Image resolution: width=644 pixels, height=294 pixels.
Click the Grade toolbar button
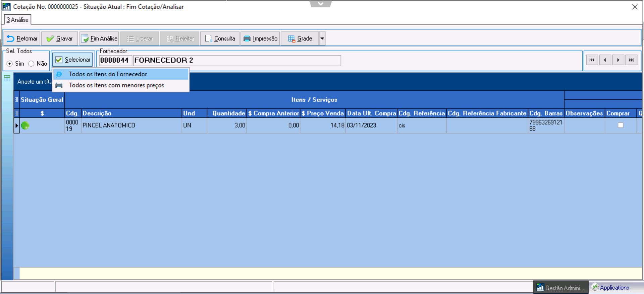(300, 39)
